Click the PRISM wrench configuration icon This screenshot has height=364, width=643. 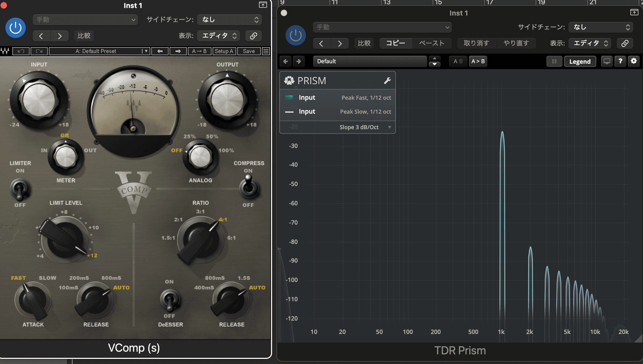point(387,81)
